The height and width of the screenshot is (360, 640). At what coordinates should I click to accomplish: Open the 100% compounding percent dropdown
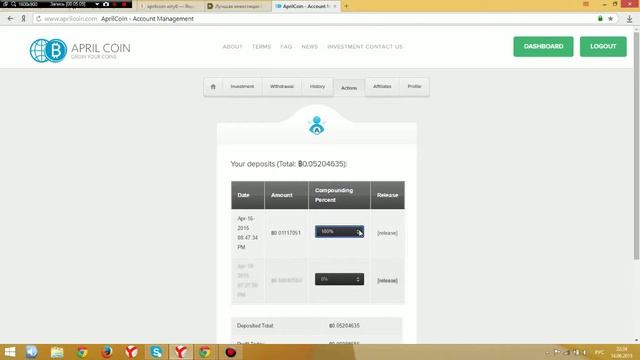click(x=339, y=232)
